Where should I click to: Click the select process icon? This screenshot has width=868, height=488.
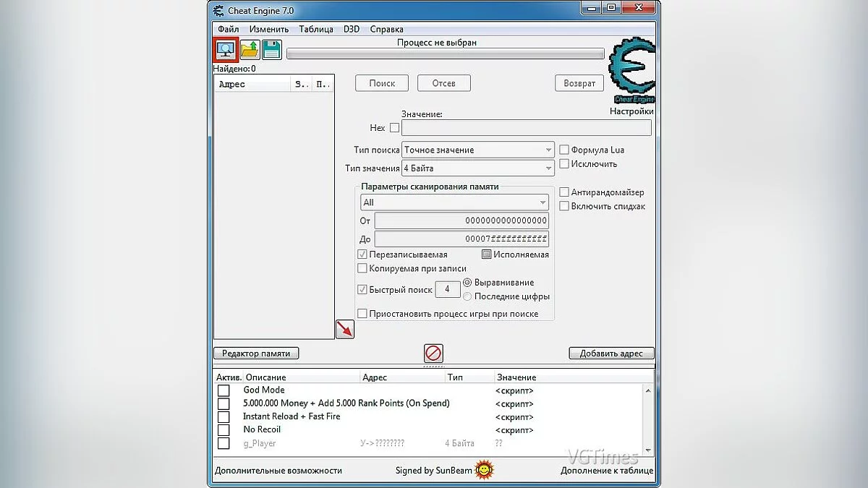(x=226, y=48)
